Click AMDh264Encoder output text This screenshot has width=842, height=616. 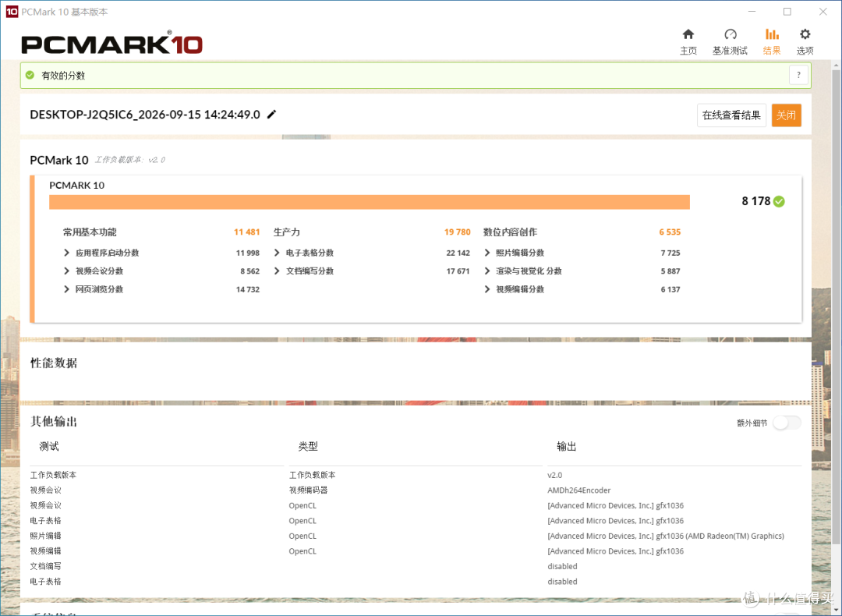[x=578, y=490]
